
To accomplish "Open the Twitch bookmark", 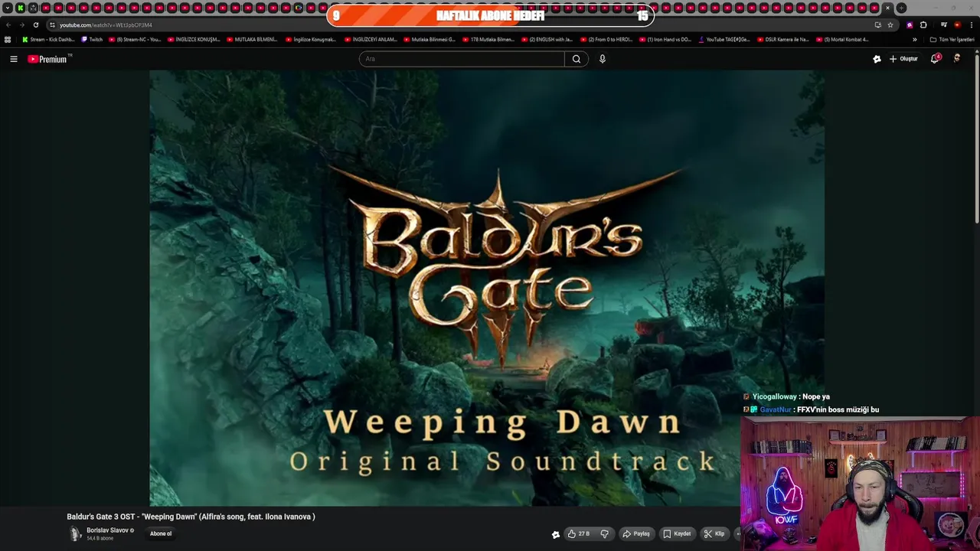I will (x=92, y=39).
